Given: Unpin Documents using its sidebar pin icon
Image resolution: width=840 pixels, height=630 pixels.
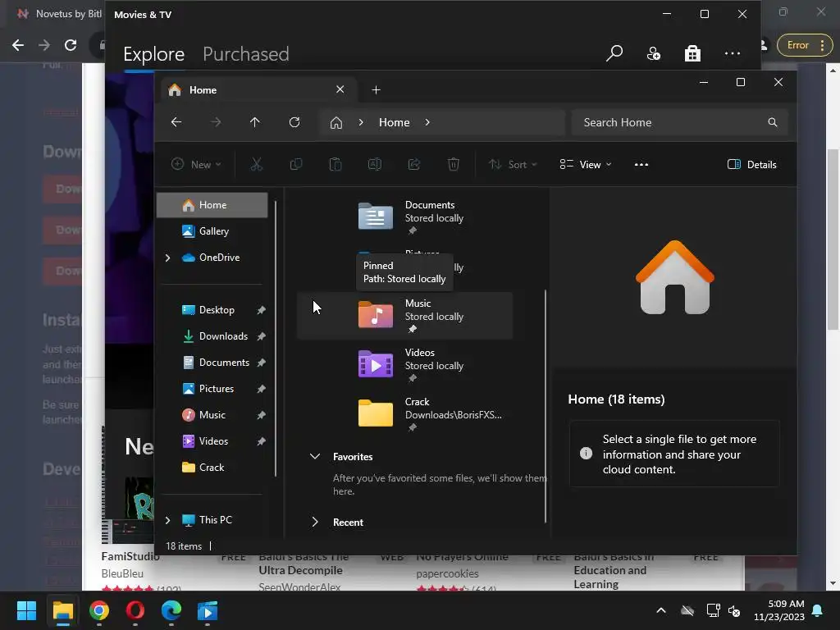Looking at the screenshot, I should point(261,363).
